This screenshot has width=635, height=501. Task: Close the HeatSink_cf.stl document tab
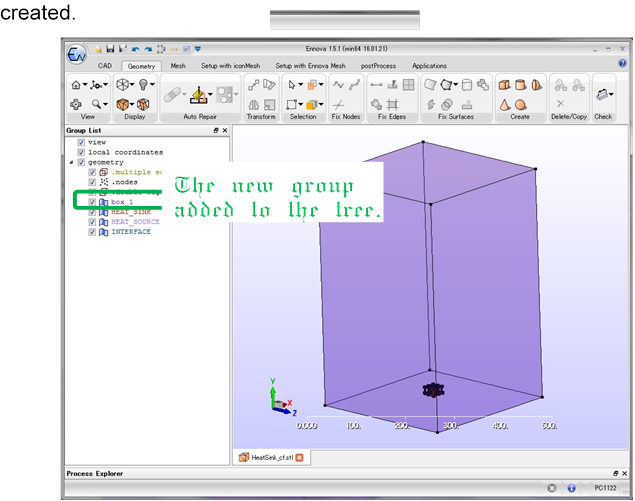pos(298,457)
